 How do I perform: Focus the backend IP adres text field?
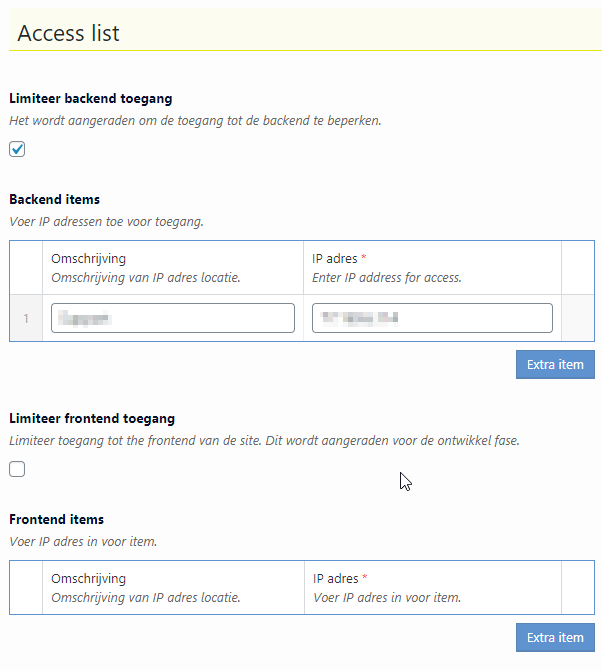click(x=432, y=318)
